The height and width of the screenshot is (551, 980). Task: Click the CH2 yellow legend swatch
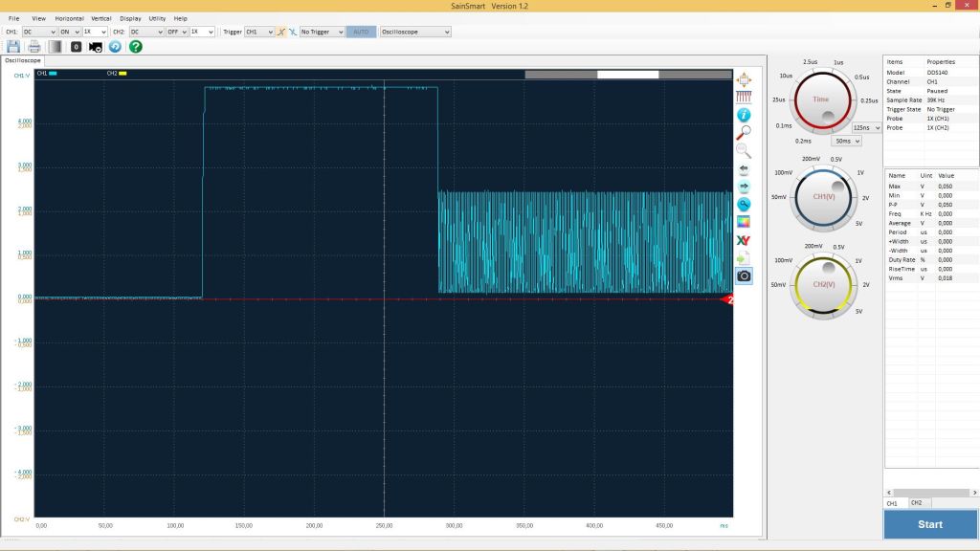point(122,73)
